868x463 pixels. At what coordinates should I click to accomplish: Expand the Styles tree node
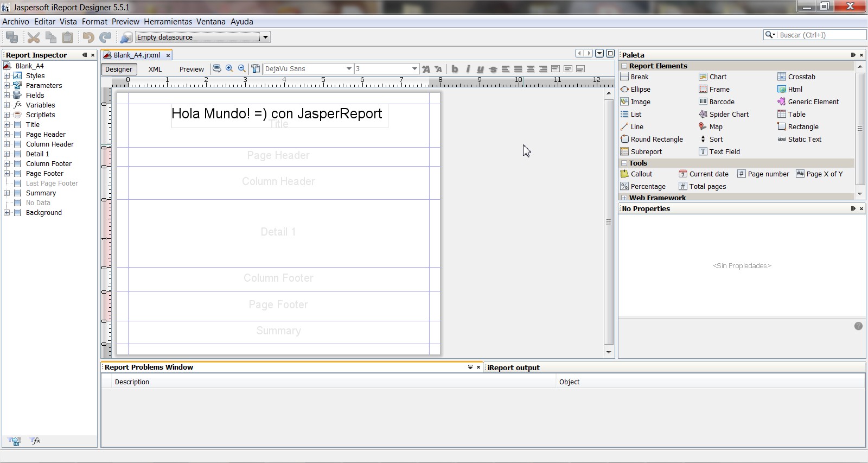(x=7, y=76)
